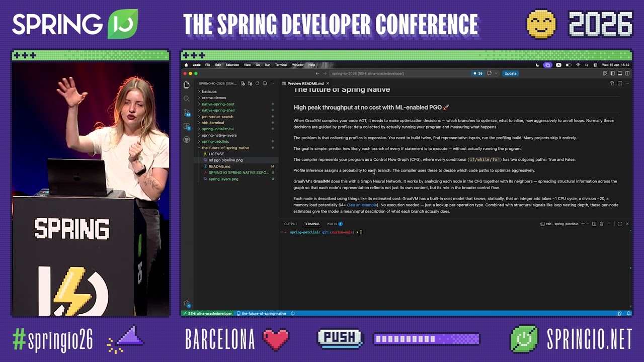Toggle the bottom panel visibility
The width and height of the screenshot is (644, 362).
tap(620, 73)
